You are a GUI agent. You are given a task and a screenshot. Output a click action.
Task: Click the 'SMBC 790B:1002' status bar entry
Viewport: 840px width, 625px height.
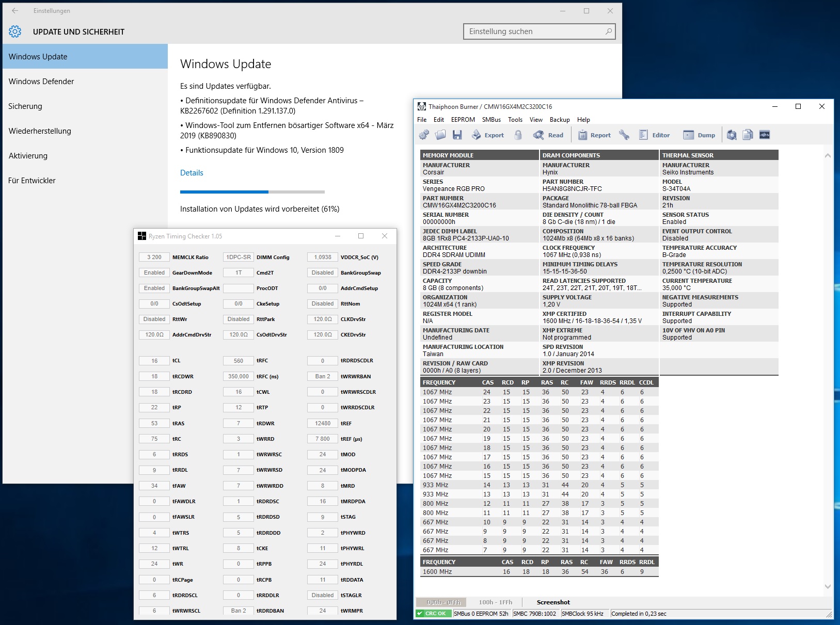tap(535, 614)
